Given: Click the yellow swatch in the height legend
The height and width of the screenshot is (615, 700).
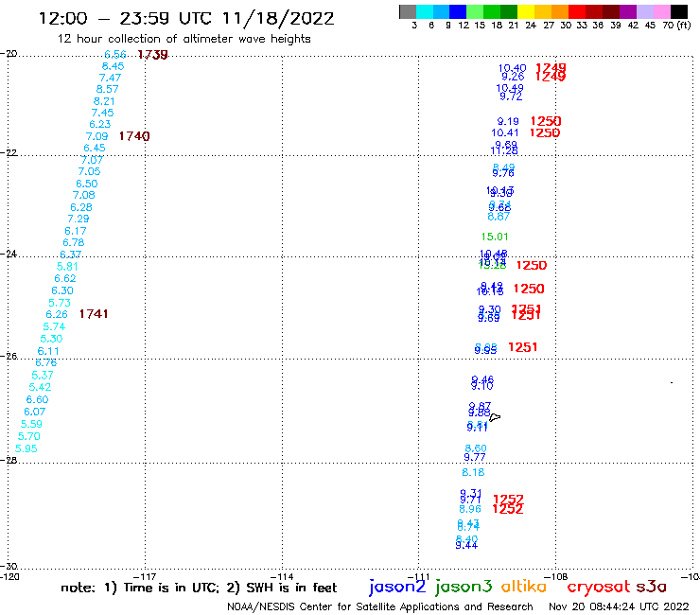Looking at the screenshot, I should click(x=526, y=11).
